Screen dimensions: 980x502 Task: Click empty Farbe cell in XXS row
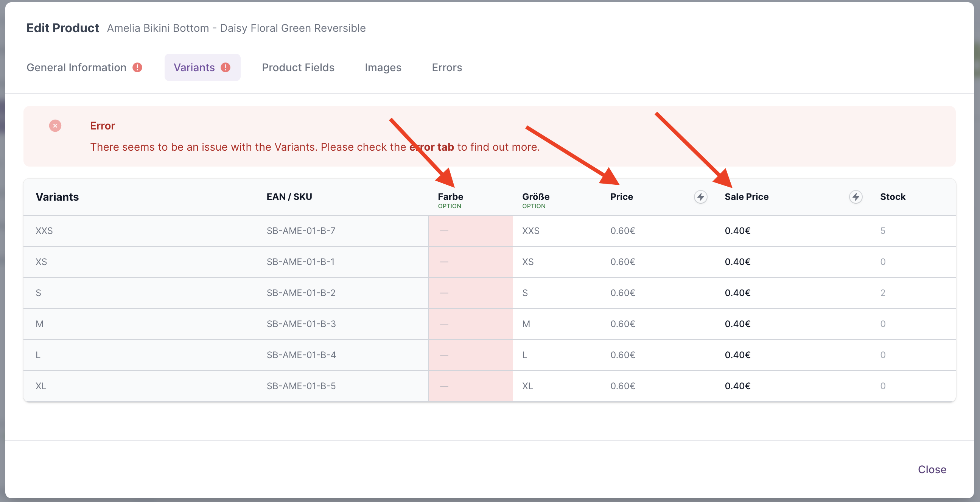(471, 231)
